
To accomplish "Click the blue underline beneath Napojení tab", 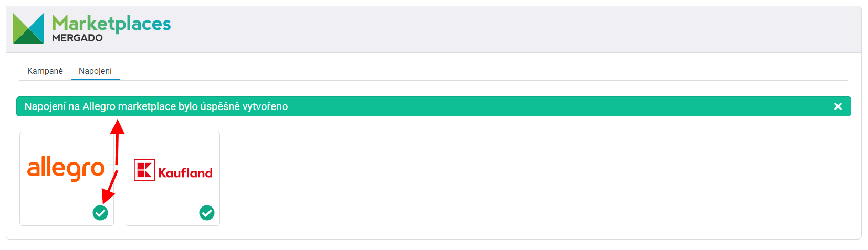I will tap(95, 80).
